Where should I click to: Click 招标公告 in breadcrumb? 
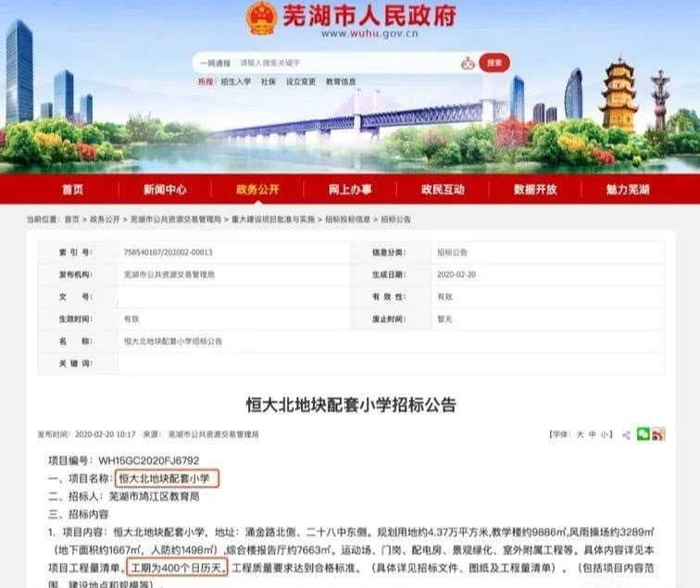pos(395,219)
